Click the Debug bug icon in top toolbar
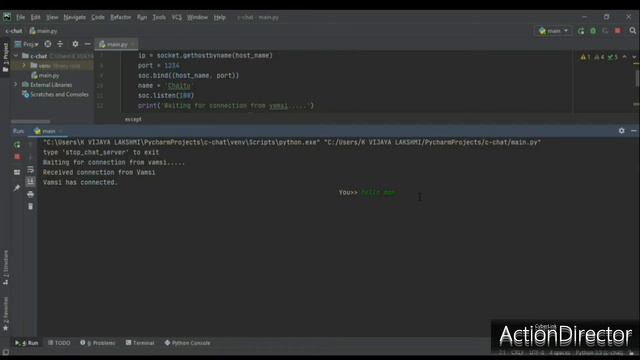The image size is (640, 360). click(593, 31)
